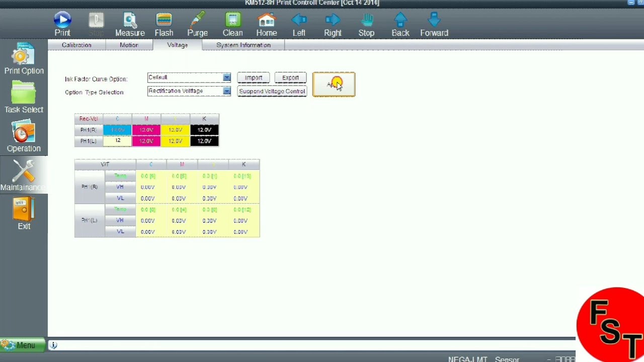Click the Sensor label in status bar
644x362 pixels.
507,359
